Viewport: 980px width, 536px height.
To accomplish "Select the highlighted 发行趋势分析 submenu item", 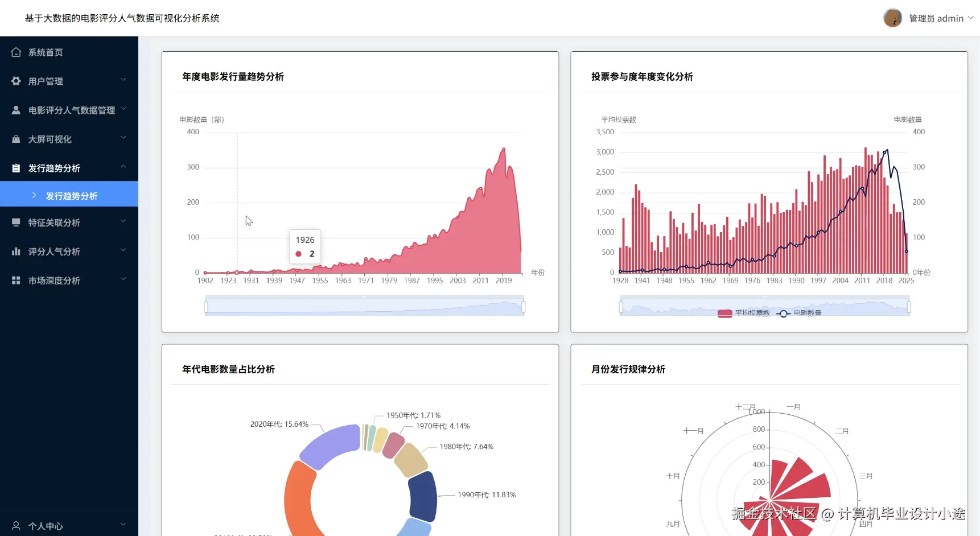I will [x=69, y=194].
